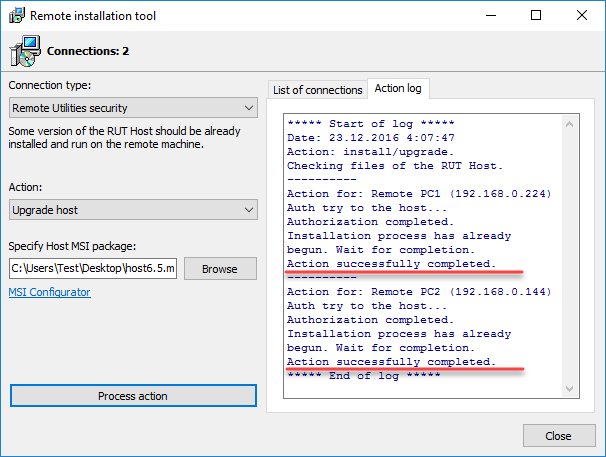Switch to the List of connections tab
This screenshot has height=457, width=606.
click(x=318, y=90)
